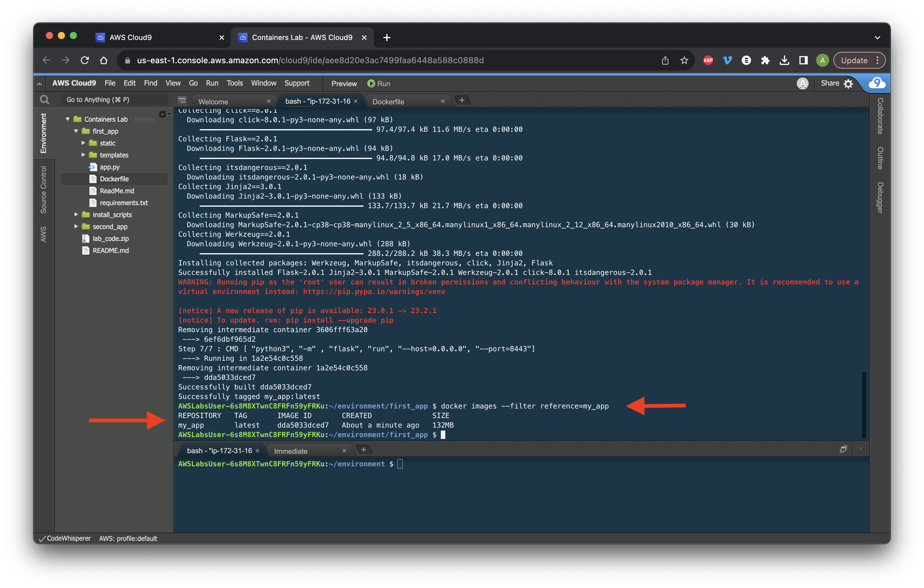Add a new tab in bottom console pane
Image resolution: width=924 pixels, height=588 pixels.
click(363, 449)
